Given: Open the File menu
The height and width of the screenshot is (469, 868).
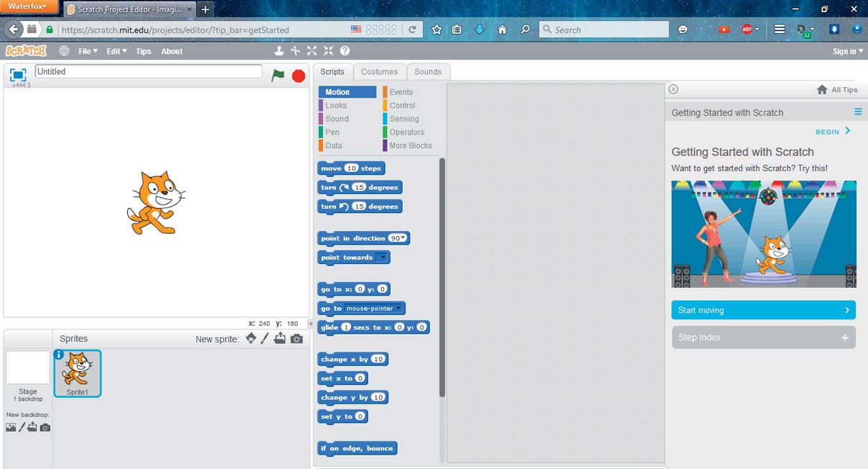Looking at the screenshot, I should (88, 51).
